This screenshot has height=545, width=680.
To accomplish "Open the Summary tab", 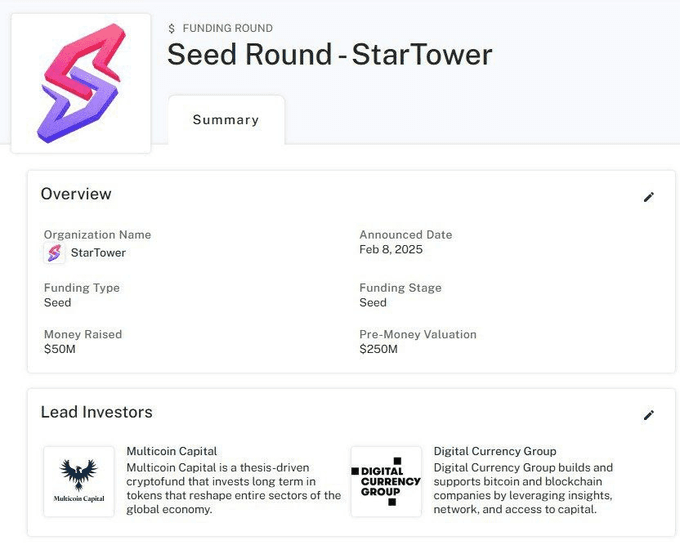I will [226, 120].
